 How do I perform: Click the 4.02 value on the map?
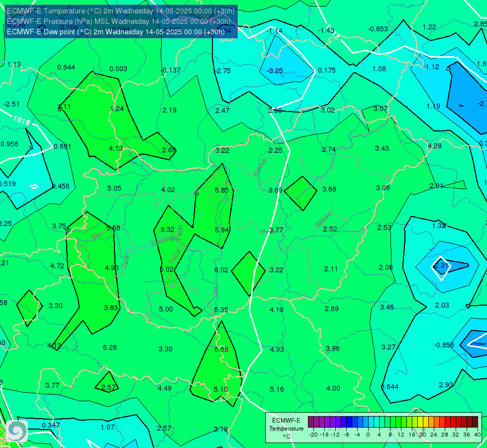pyautogui.click(x=168, y=189)
